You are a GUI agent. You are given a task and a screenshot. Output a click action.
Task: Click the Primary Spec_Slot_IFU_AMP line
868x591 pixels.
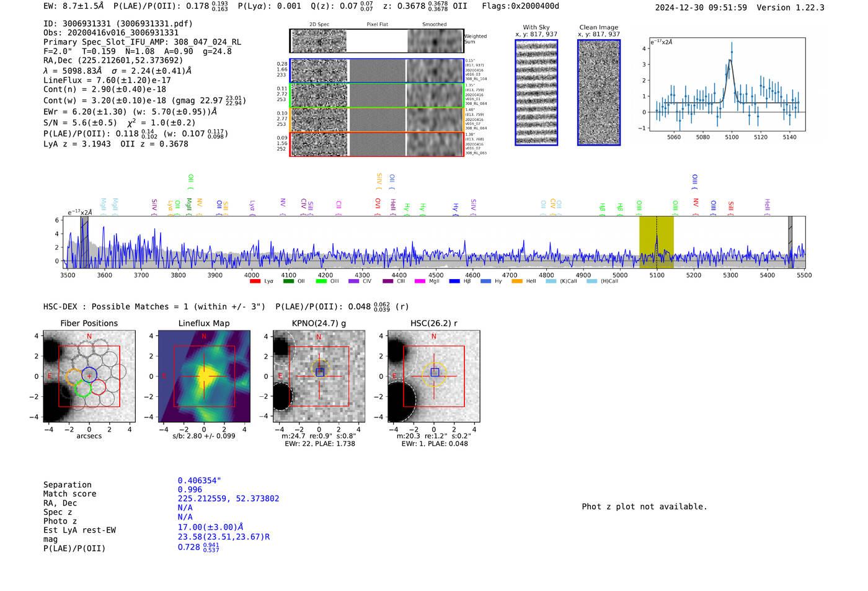(x=142, y=42)
